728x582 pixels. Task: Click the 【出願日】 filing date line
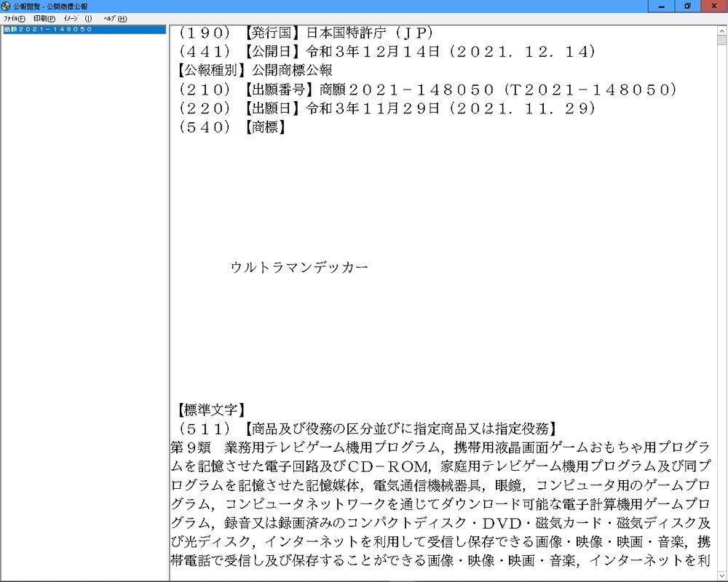386,108
